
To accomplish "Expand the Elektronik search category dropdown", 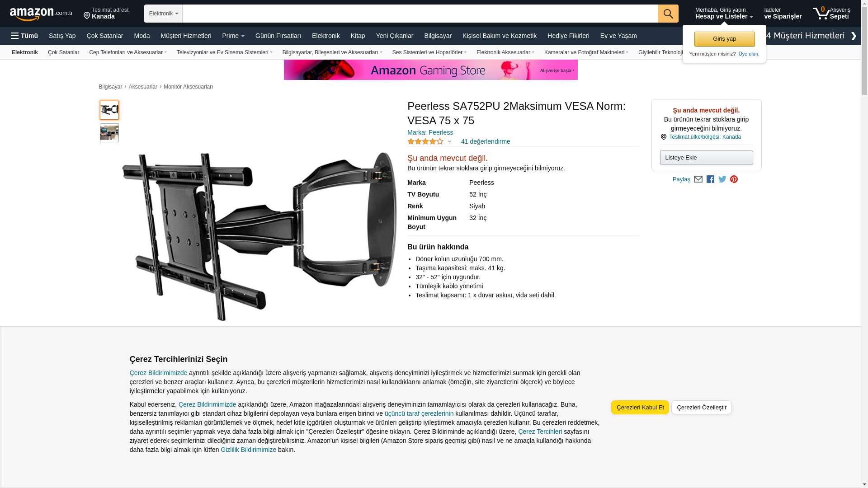I will 163,14.
